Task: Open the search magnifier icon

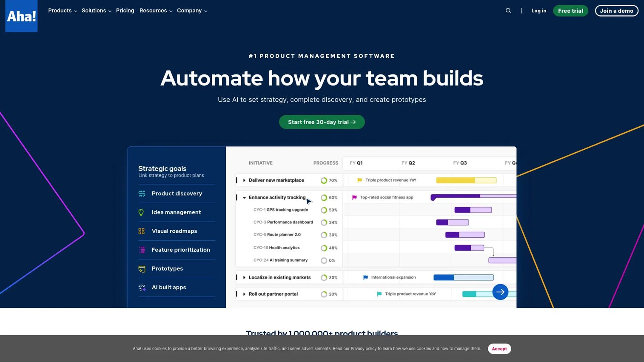Action: (508, 11)
